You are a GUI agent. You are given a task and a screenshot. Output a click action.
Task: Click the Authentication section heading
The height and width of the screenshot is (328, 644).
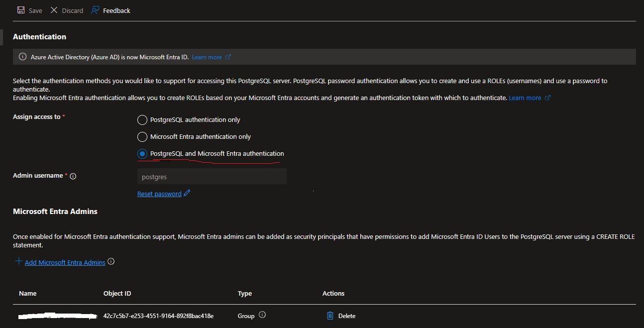[x=39, y=36]
